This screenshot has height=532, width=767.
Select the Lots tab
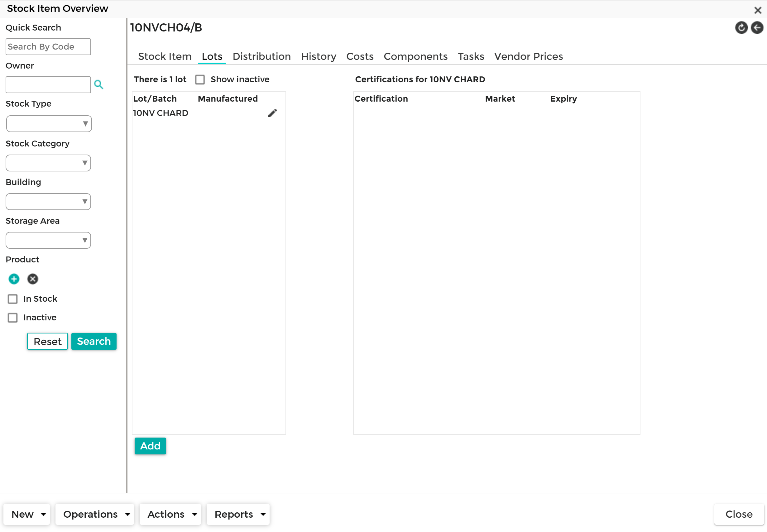pos(212,56)
